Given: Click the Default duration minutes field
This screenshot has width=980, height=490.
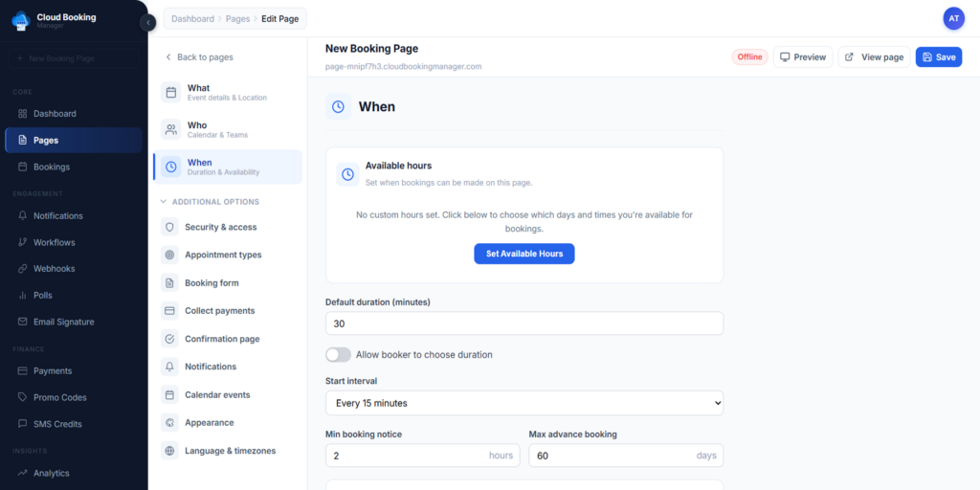Looking at the screenshot, I should pyautogui.click(x=524, y=323).
